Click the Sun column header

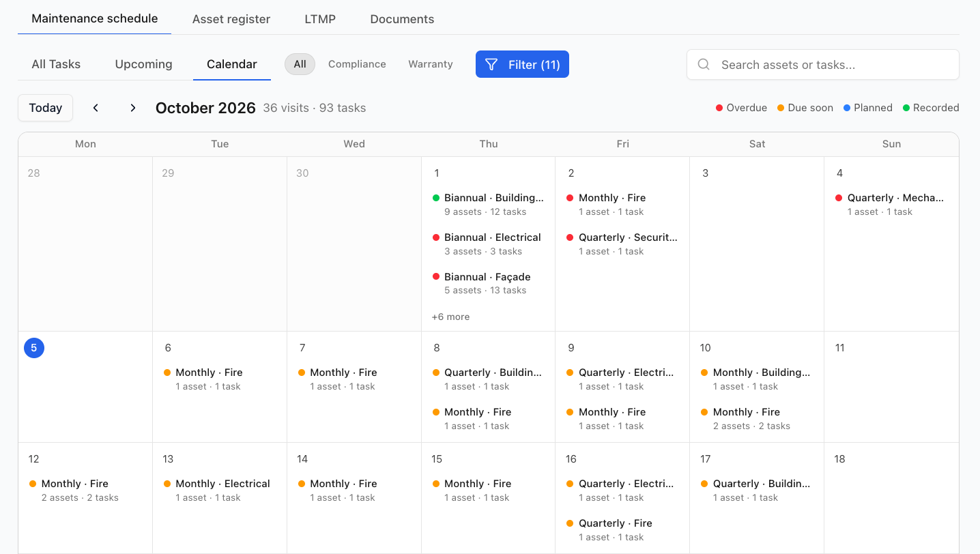tap(891, 144)
